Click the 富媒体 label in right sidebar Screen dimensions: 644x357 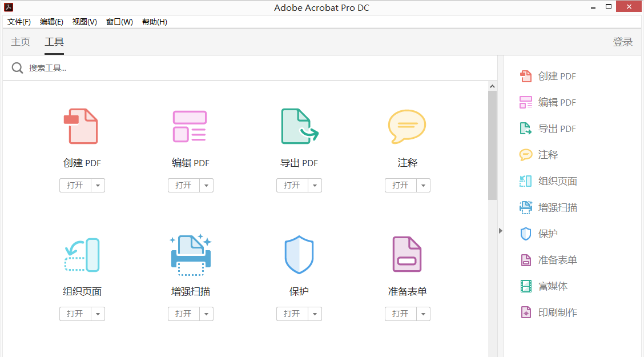coord(553,286)
